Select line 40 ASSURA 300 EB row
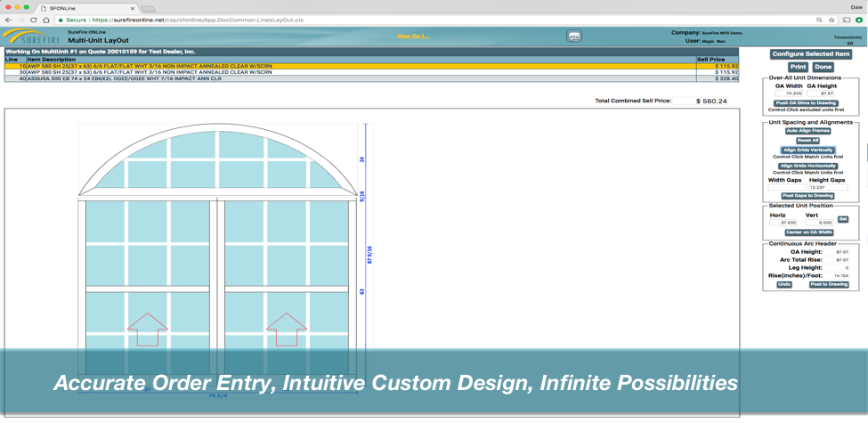868x423 pixels. point(371,78)
